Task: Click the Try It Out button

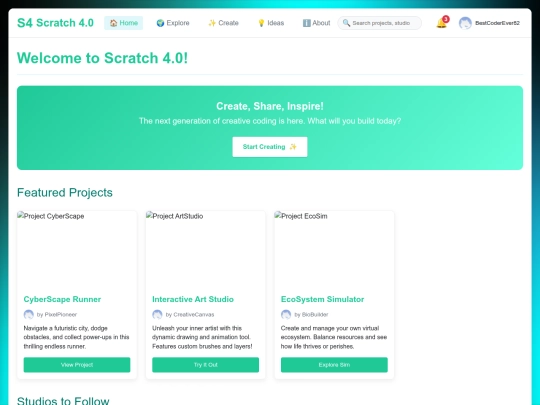Action: [x=206, y=365]
